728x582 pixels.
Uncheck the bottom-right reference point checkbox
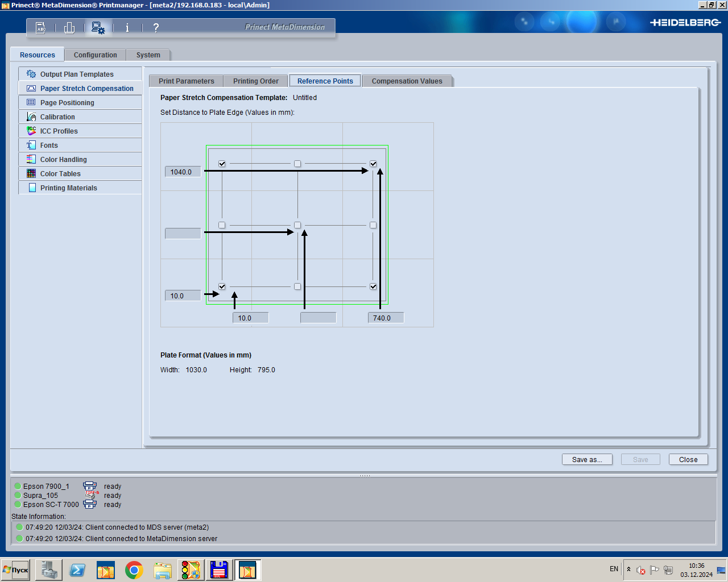tap(373, 286)
